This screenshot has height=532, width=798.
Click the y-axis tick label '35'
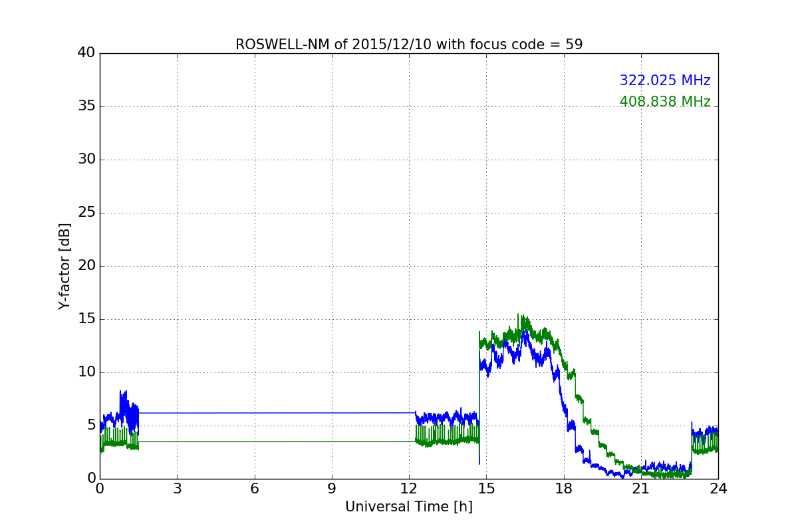coord(86,106)
